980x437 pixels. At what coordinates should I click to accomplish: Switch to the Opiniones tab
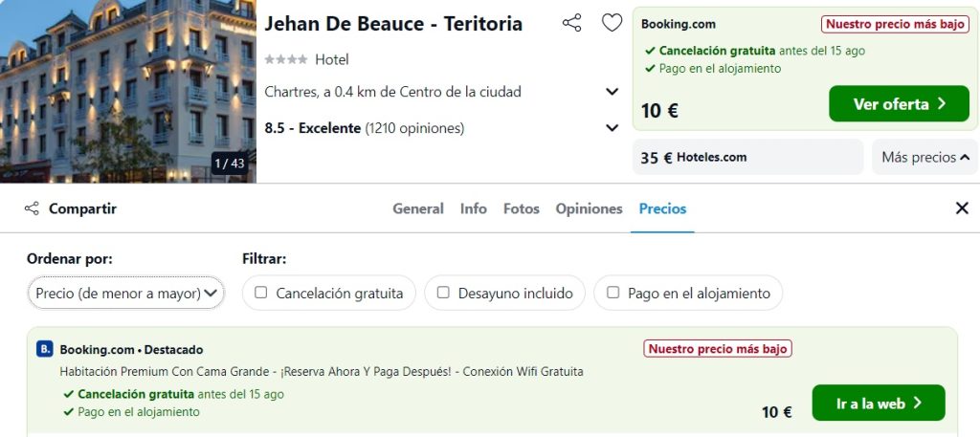click(589, 208)
